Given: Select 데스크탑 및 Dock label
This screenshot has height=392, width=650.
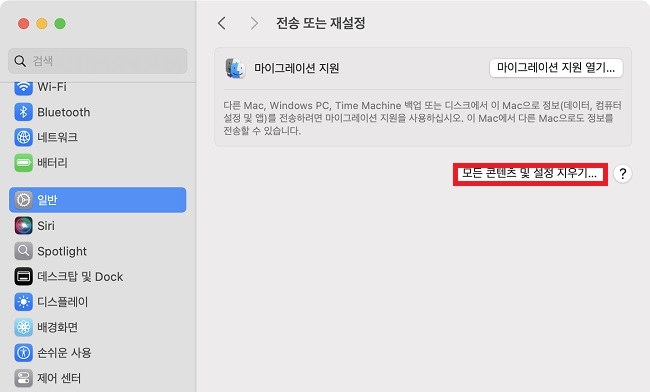Looking at the screenshot, I should click(x=80, y=276).
